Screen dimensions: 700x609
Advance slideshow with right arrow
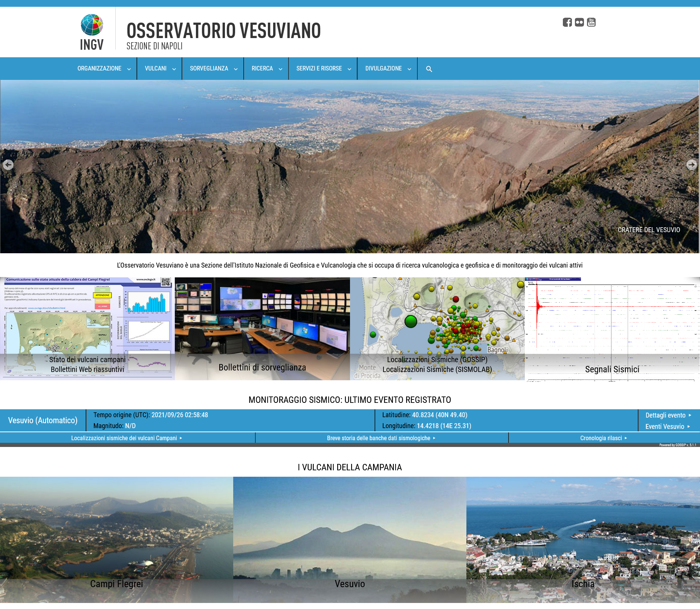691,165
